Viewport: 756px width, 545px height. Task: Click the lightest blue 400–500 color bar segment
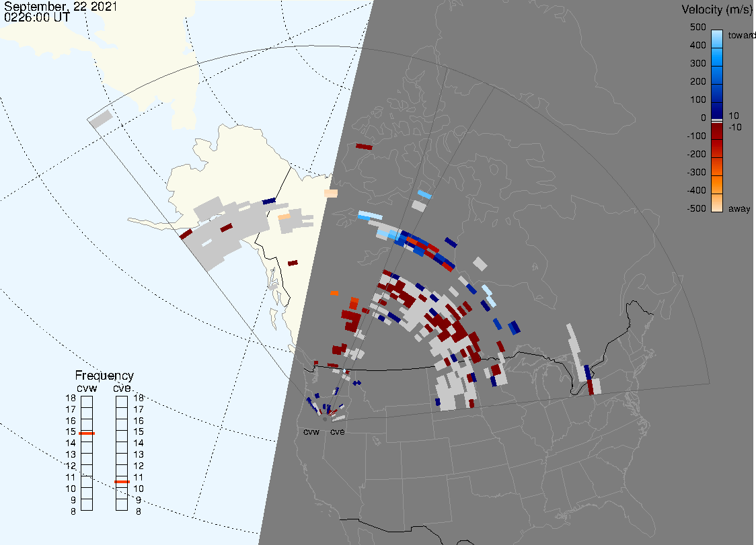[x=717, y=39]
